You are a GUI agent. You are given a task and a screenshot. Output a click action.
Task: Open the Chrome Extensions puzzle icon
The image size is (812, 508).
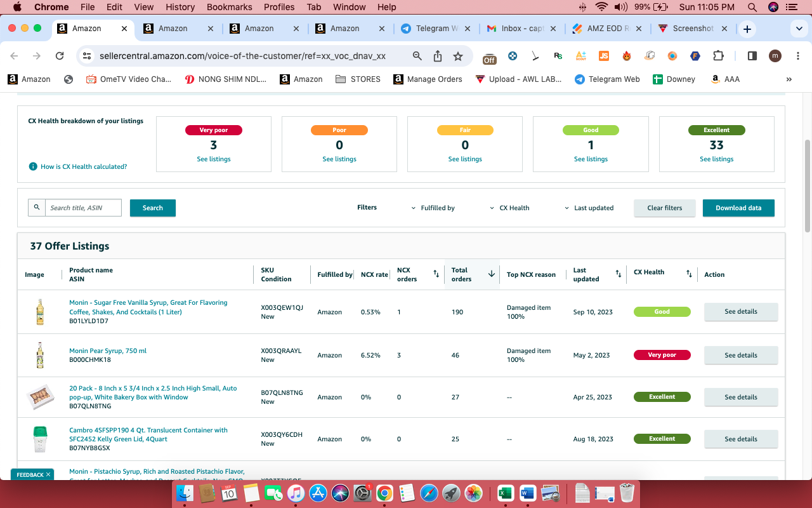tap(718, 56)
